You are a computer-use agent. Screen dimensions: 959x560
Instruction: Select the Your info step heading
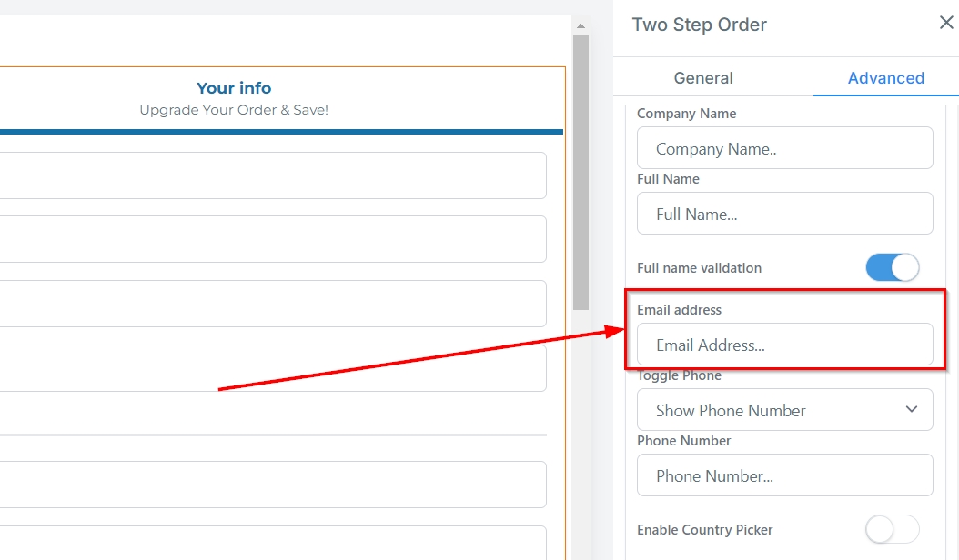tap(234, 88)
